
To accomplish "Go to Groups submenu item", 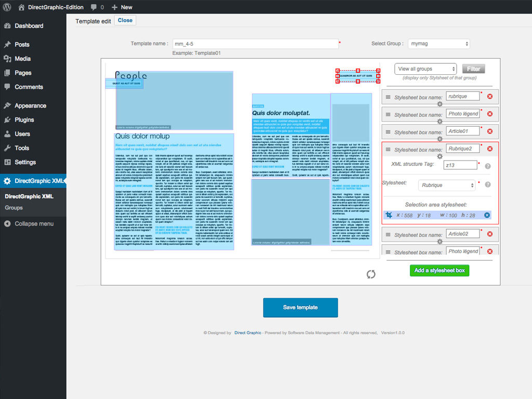I will [x=14, y=208].
